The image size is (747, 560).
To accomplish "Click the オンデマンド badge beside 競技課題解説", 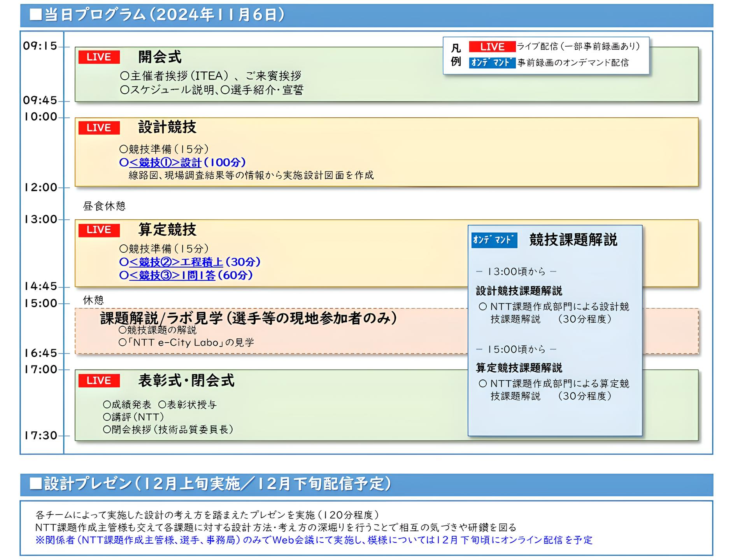I will (494, 240).
